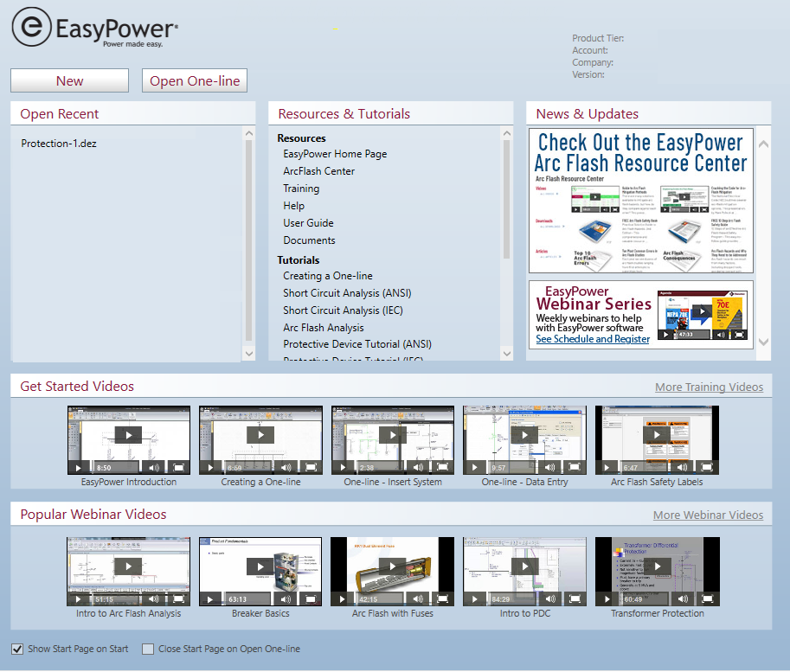Viewport: 790px width, 672px height.
Task: Play the Creating a One-line video
Action: (x=260, y=435)
